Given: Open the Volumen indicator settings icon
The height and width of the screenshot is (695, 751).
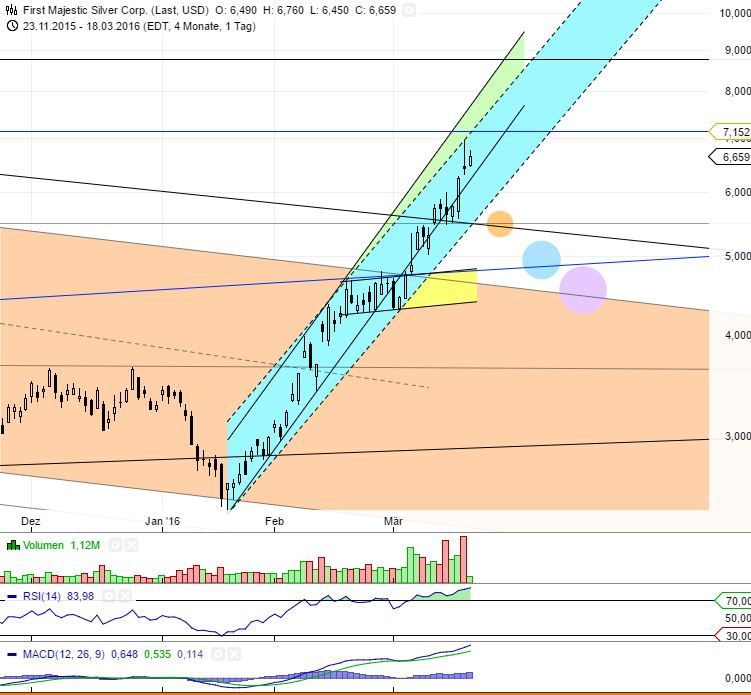Looking at the screenshot, I should pos(115,546).
